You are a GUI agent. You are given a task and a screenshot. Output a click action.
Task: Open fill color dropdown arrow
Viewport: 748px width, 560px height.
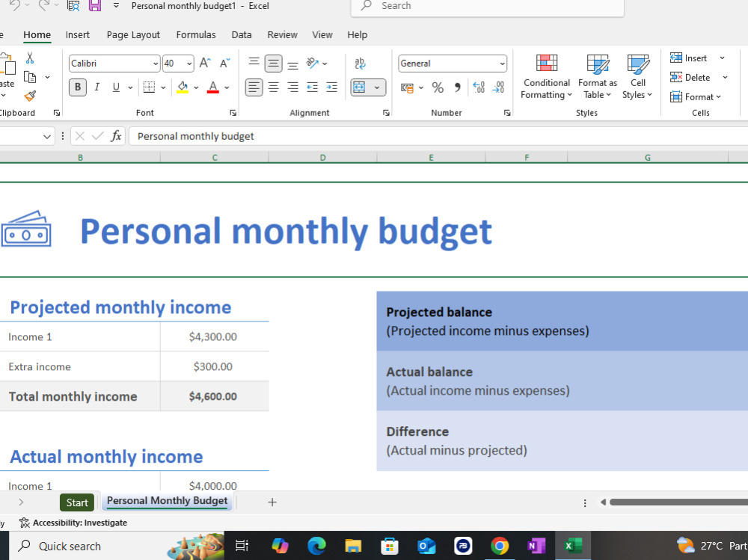196,87
